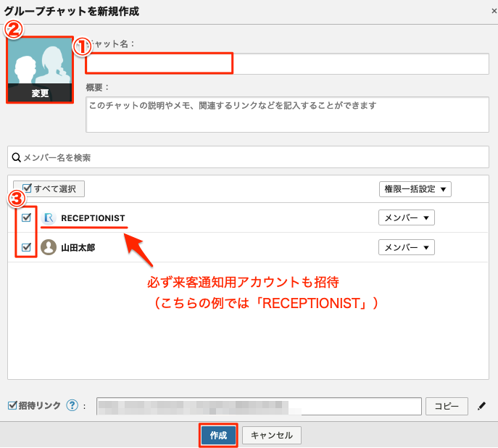Click the 概要 description text area
The width and height of the screenshot is (498, 448).
[287, 115]
